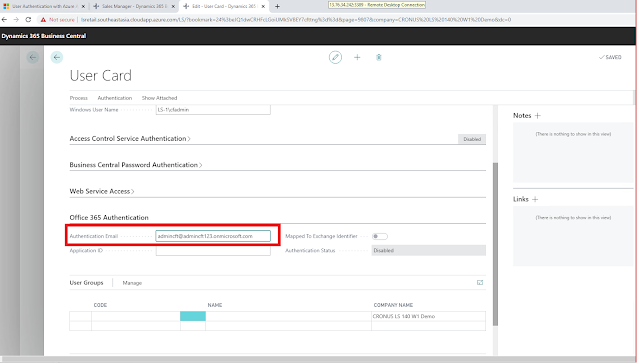Click SAVED status indicator

(x=610, y=58)
